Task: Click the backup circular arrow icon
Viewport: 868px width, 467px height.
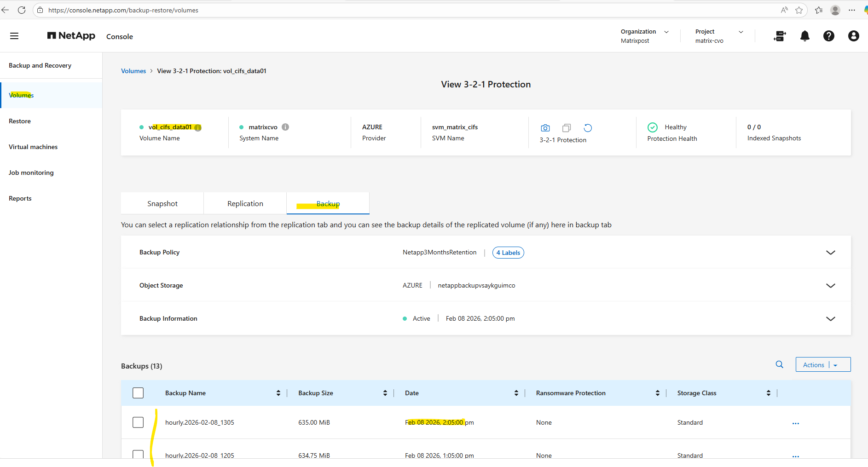Action: coord(588,128)
